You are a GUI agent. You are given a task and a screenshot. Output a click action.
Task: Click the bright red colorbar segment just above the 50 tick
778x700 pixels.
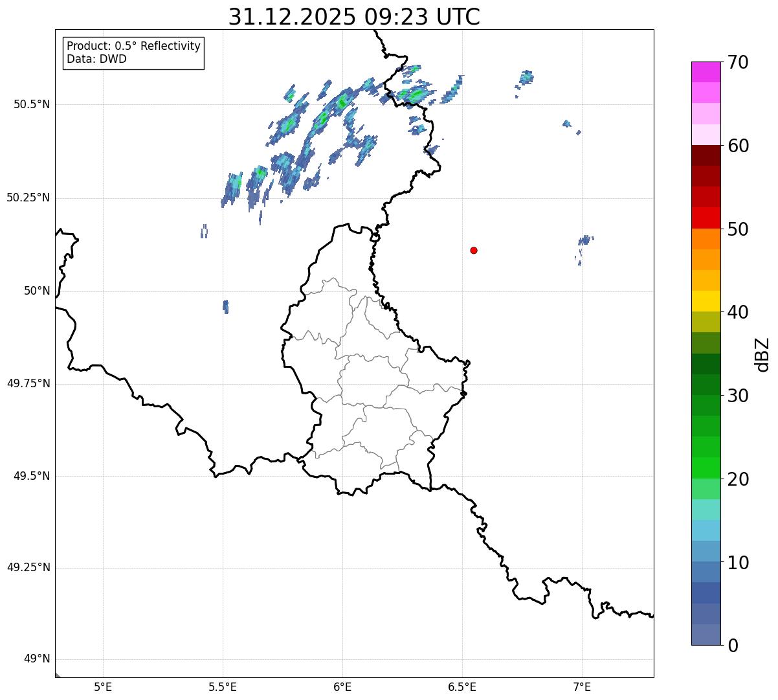click(x=706, y=218)
